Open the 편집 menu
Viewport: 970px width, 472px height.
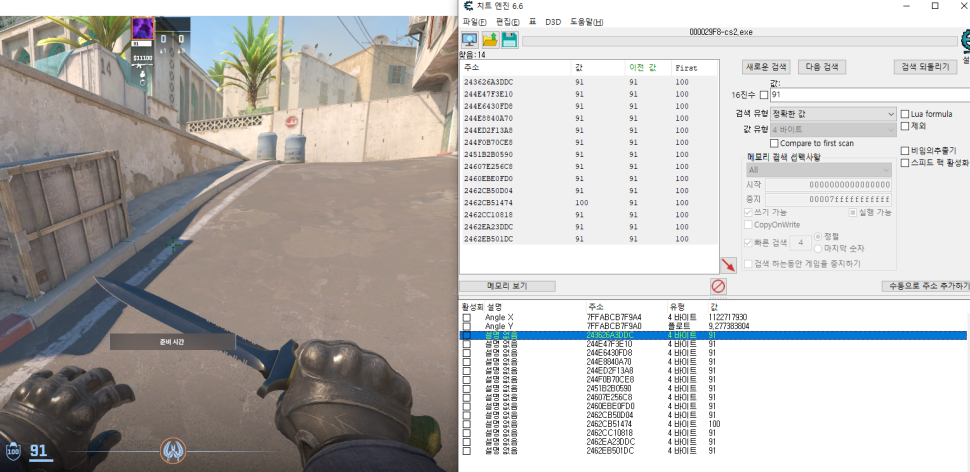pos(507,22)
